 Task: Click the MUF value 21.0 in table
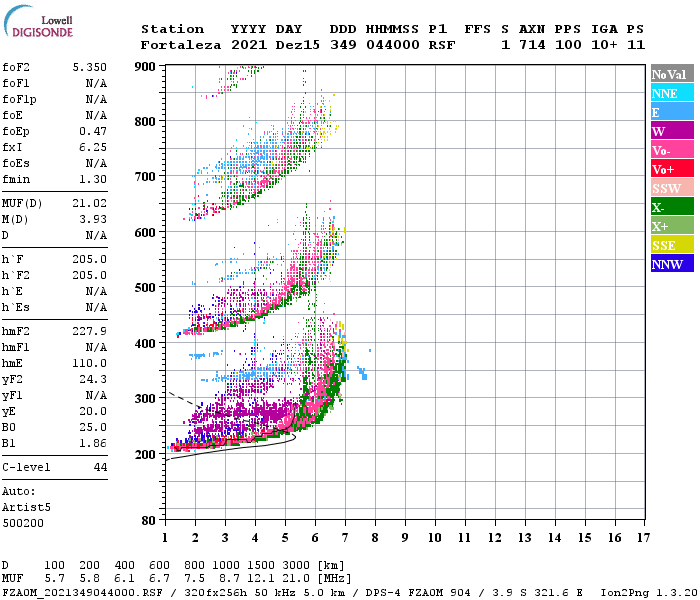click(x=296, y=579)
